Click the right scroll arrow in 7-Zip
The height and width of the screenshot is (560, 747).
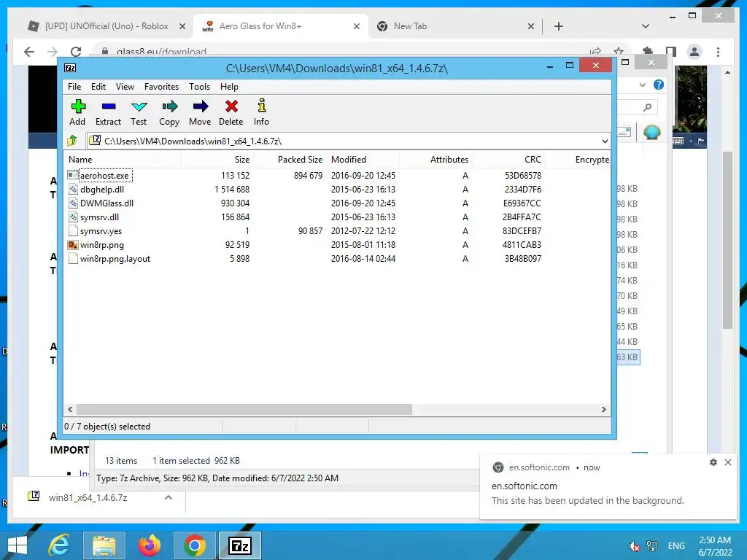[603, 410]
